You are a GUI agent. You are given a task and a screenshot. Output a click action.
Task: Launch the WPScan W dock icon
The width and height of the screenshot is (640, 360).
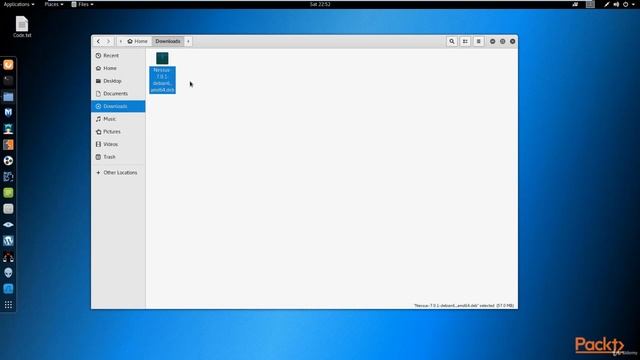[8, 241]
